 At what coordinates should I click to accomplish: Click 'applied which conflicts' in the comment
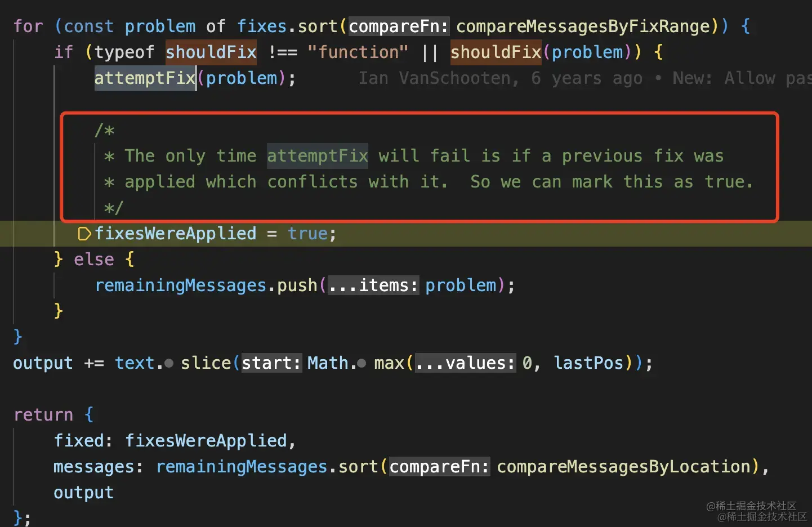[241, 182]
